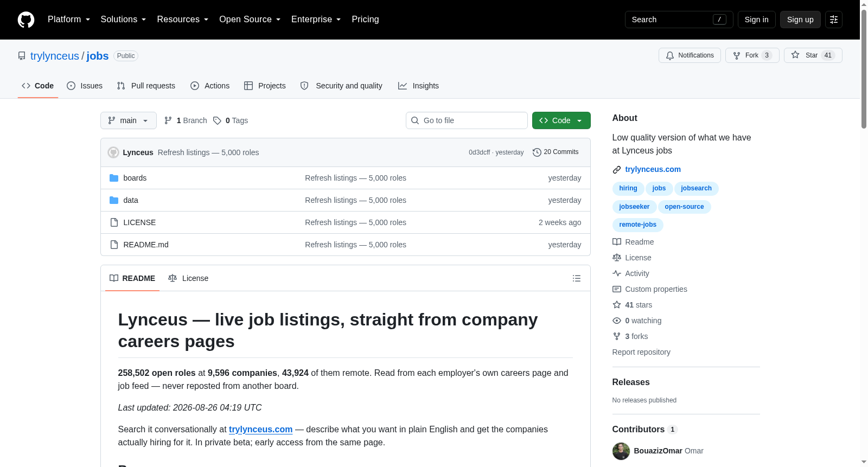
Task: Switch to the Pull requests tab
Action: (x=146, y=86)
